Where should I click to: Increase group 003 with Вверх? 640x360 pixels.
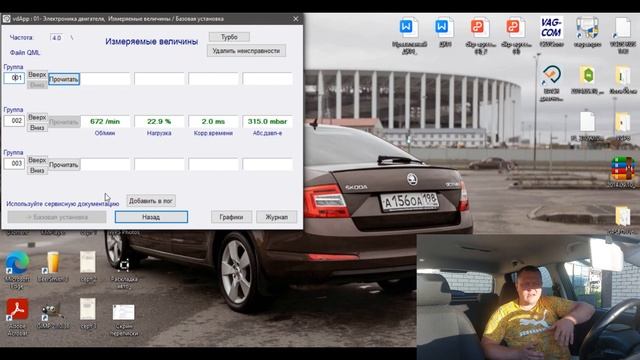pos(37,160)
